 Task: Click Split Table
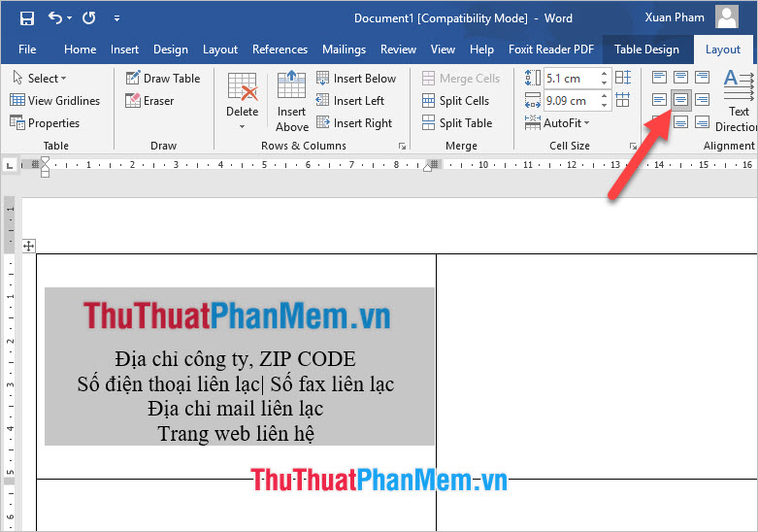(457, 123)
